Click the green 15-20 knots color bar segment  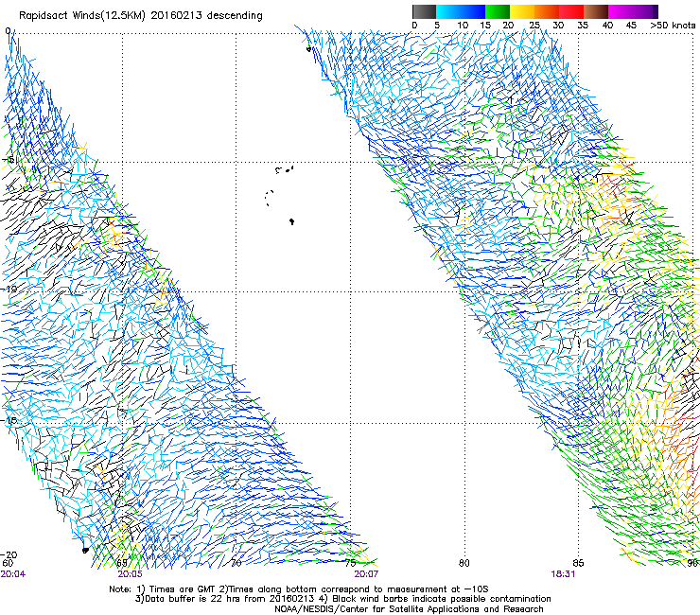point(498,11)
